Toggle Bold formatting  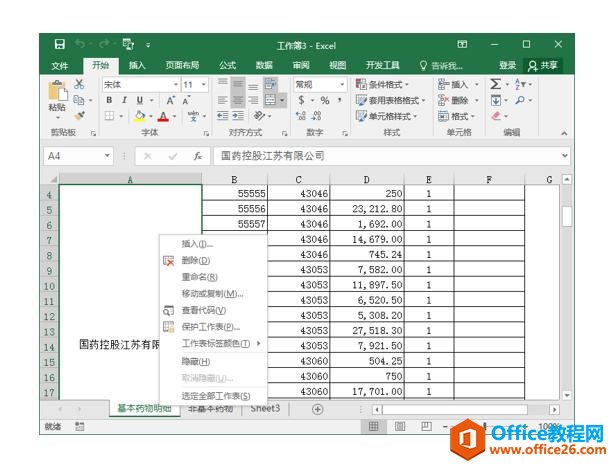(109, 100)
